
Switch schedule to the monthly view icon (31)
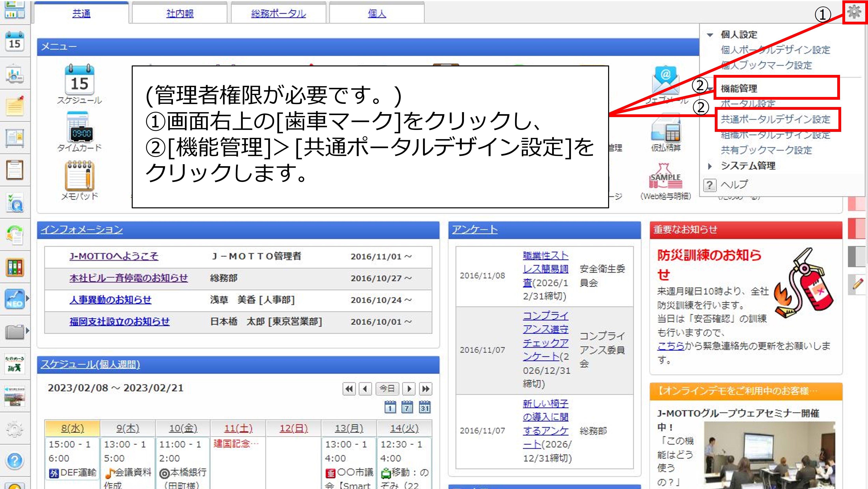424,407
